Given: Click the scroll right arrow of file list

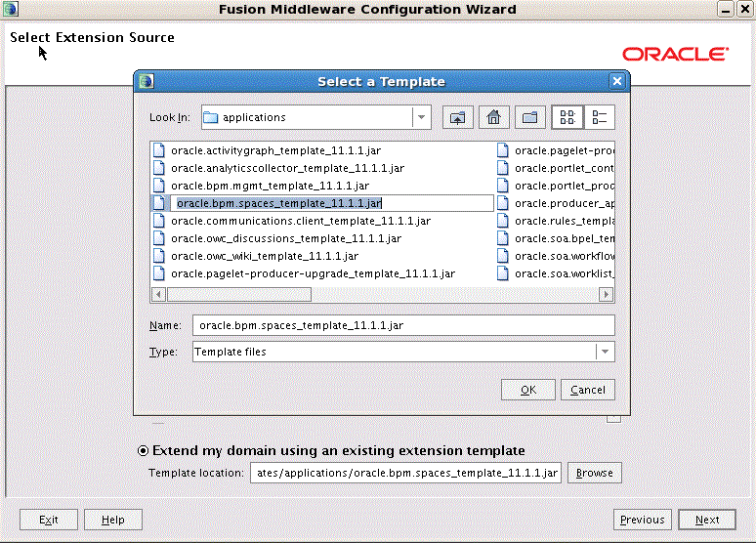Looking at the screenshot, I should pyautogui.click(x=606, y=294).
